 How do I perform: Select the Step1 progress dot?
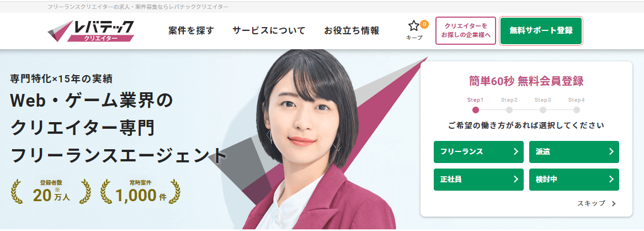point(476,110)
